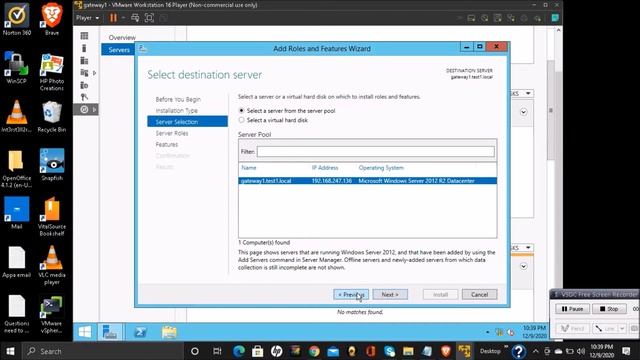Screen dimensions: 640x360
Task: Click the Next button in the wizard
Action: (390, 294)
